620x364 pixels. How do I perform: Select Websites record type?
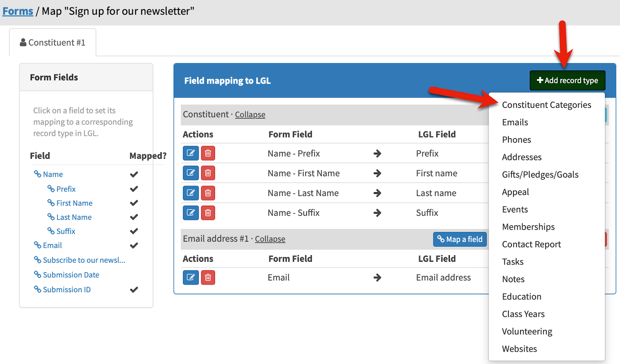click(519, 349)
